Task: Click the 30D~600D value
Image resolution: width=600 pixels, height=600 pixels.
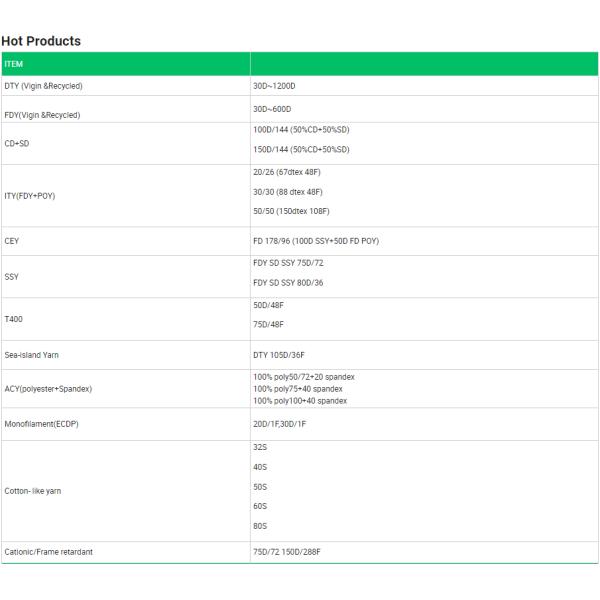Action: click(272, 108)
